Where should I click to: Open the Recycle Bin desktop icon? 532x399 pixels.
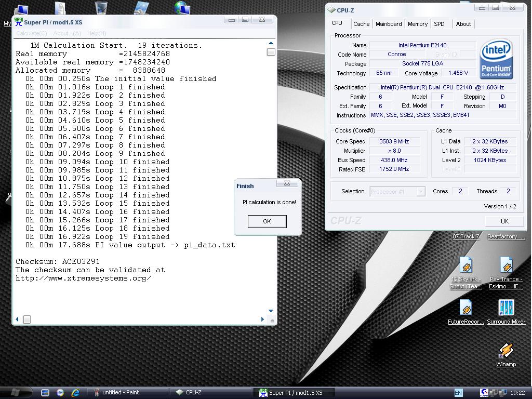point(101,7)
